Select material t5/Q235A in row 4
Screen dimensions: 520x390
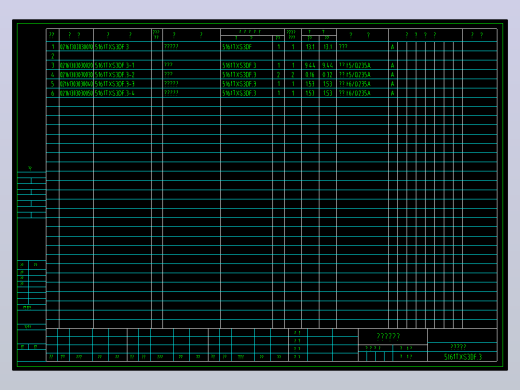point(355,75)
